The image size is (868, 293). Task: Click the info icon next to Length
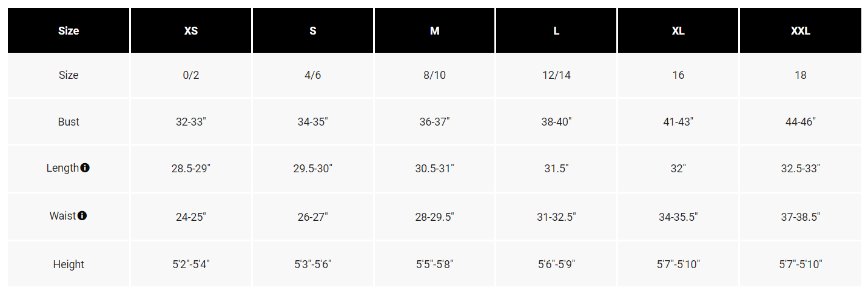pyautogui.click(x=85, y=168)
